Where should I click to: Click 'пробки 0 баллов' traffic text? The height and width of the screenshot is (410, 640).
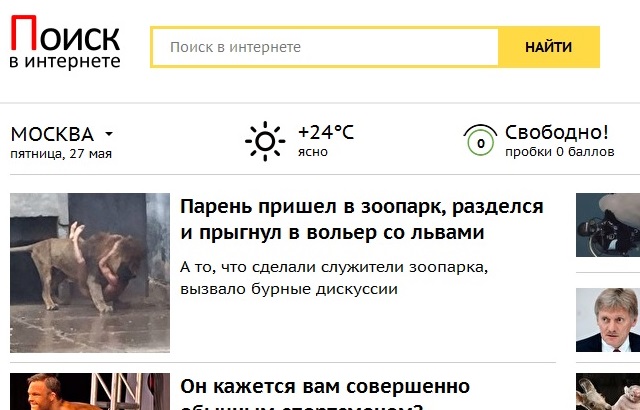coord(560,152)
